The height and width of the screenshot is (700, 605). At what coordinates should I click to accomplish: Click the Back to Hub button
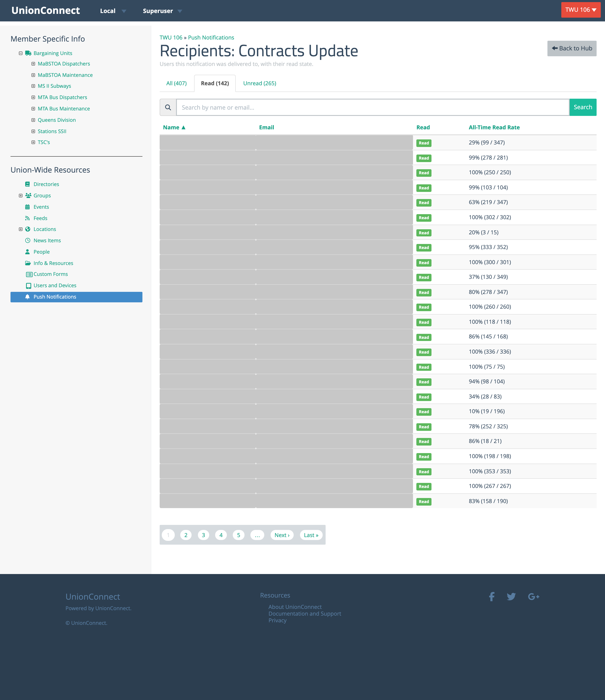(x=572, y=48)
